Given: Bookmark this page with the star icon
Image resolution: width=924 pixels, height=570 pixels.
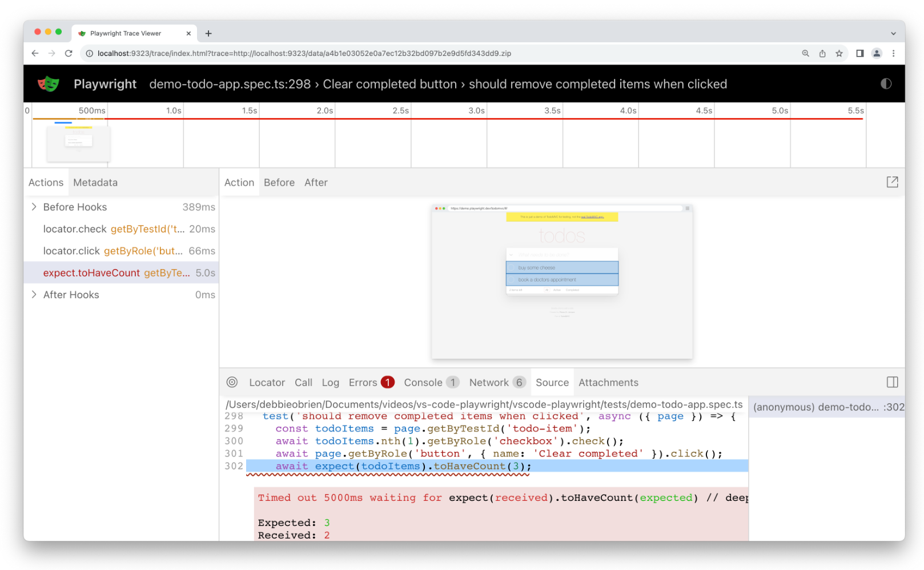Looking at the screenshot, I should coord(839,53).
